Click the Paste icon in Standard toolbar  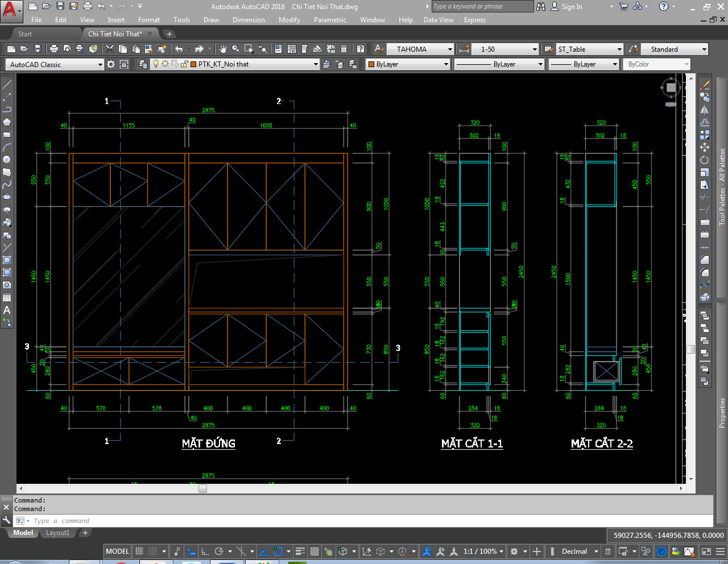(136, 49)
